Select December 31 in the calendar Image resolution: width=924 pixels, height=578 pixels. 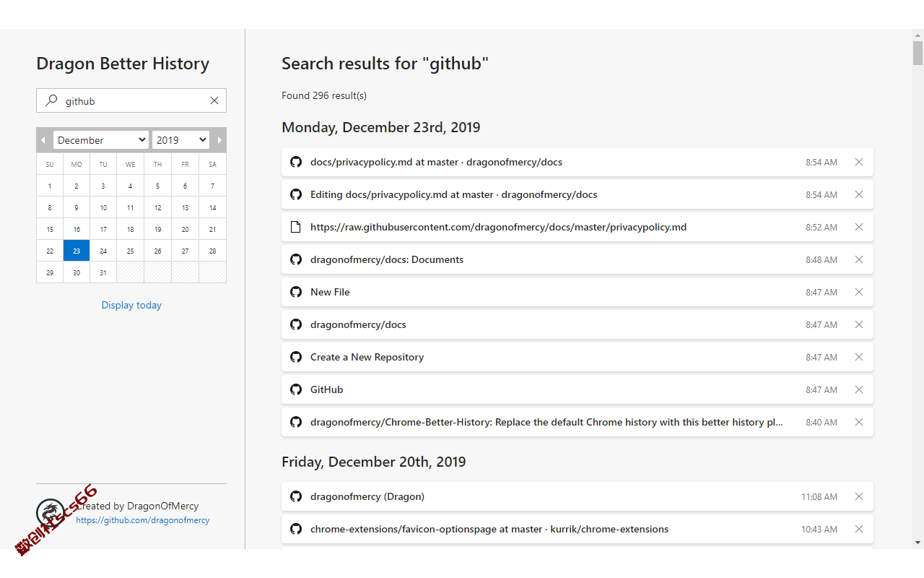click(103, 272)
